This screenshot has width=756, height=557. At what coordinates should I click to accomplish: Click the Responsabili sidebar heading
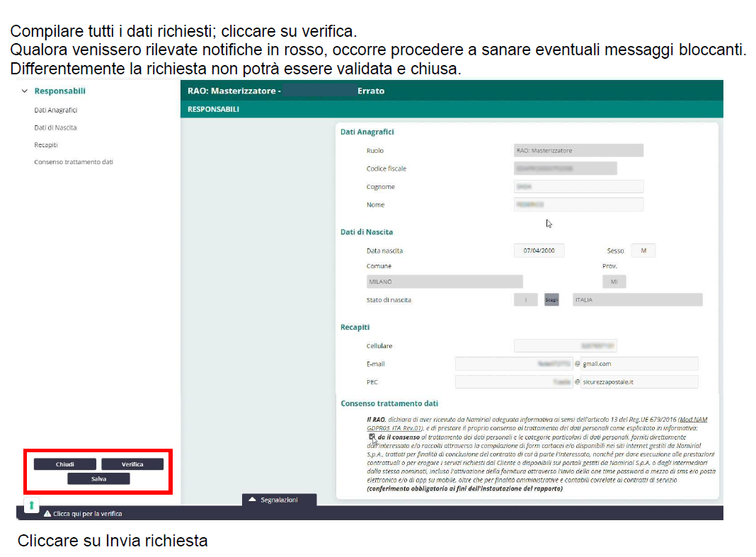[59, 91]
